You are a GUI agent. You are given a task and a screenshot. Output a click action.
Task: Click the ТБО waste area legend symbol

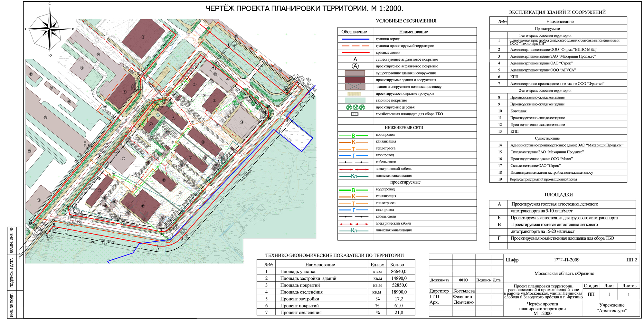(x=355, y=114)
